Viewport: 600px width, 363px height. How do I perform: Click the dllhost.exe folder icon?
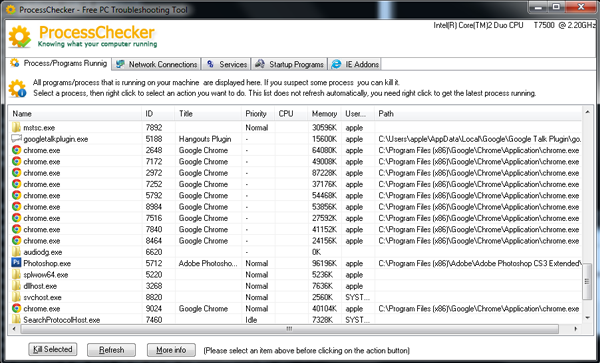[16, 285]
